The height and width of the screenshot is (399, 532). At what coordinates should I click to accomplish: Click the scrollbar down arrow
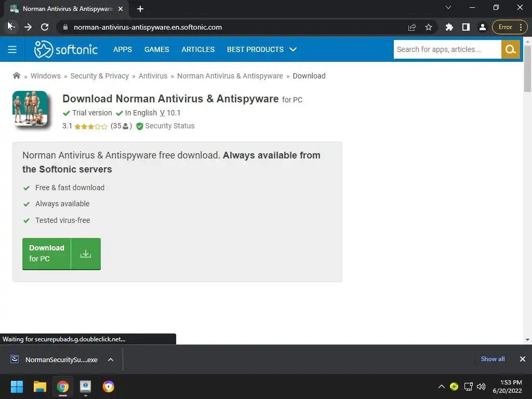[x=527, y=340]
